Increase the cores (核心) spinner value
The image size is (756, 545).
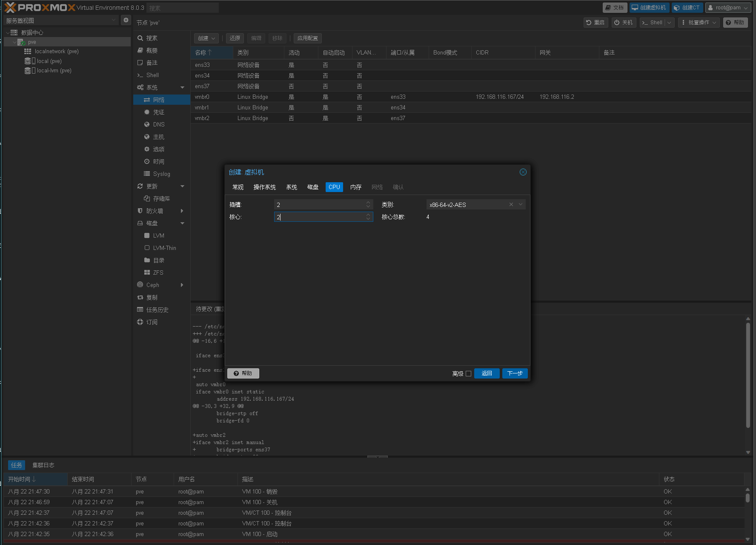368,215
